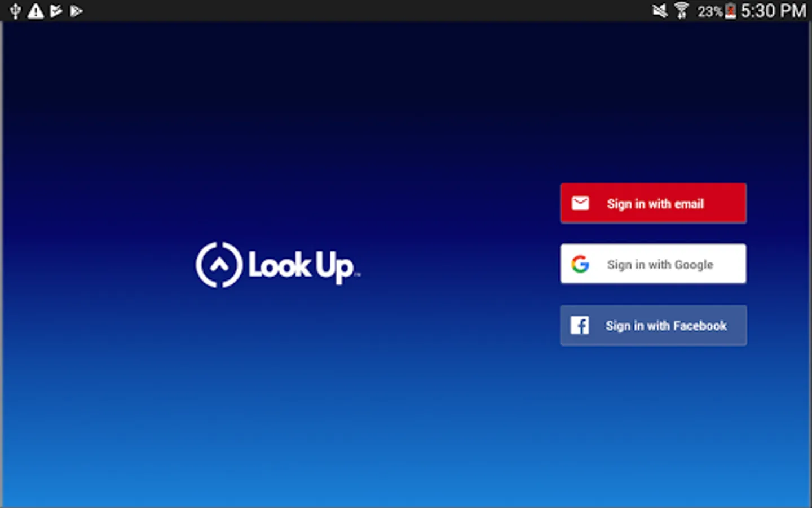Open the USB connection status icon
Viewport: 812px width, 508px height.
(15, 11)
